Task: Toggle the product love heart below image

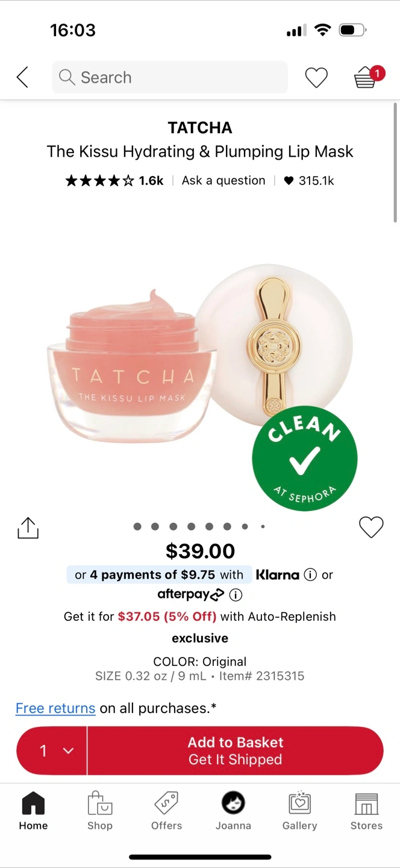Action: [371, 527]
